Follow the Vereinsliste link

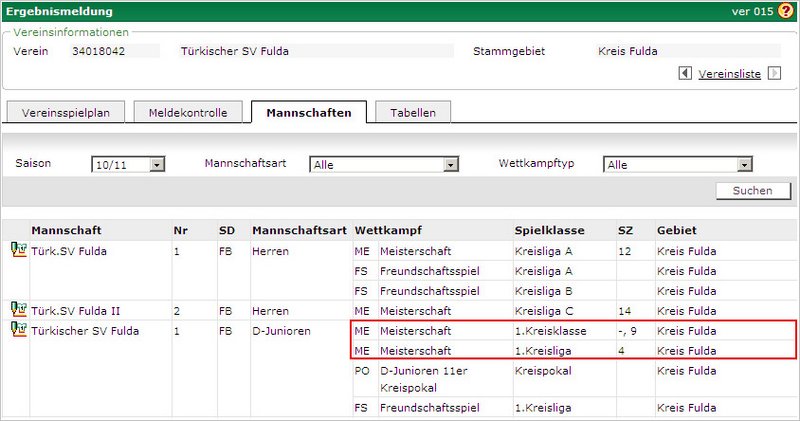[729, 73]
